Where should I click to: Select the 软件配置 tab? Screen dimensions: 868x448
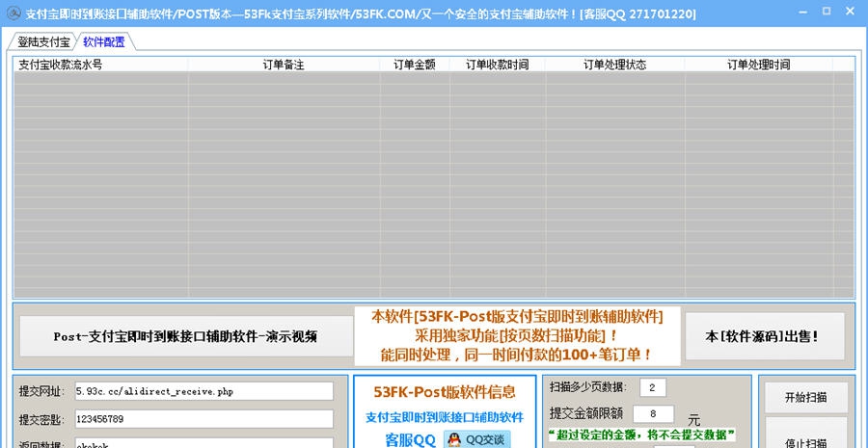coord(104,42)
